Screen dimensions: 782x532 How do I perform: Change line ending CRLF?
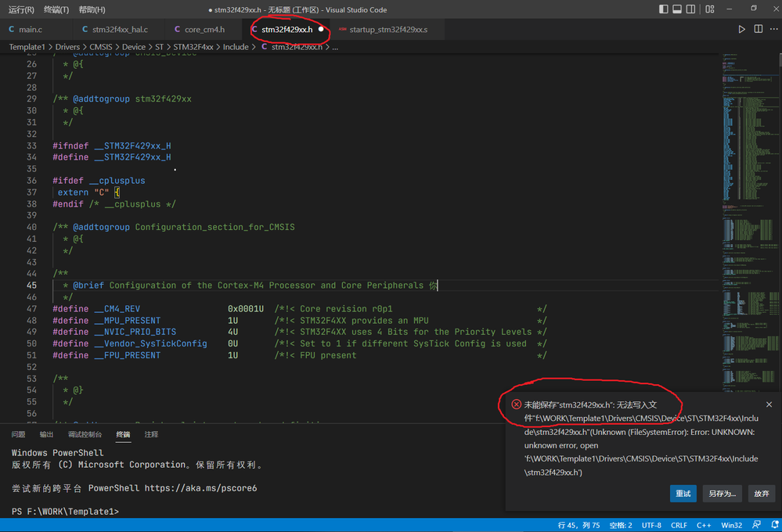coord(679,525)
